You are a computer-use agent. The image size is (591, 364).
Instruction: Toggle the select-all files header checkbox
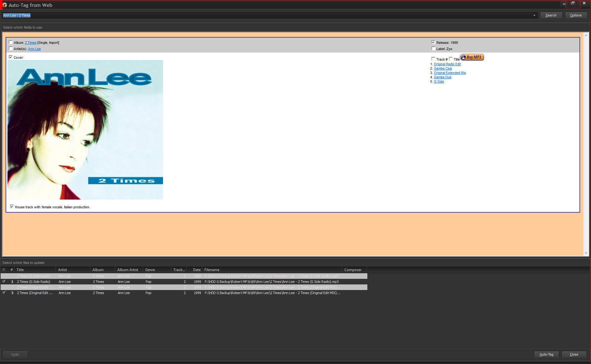pyautogui.click(x=4, y=270)
